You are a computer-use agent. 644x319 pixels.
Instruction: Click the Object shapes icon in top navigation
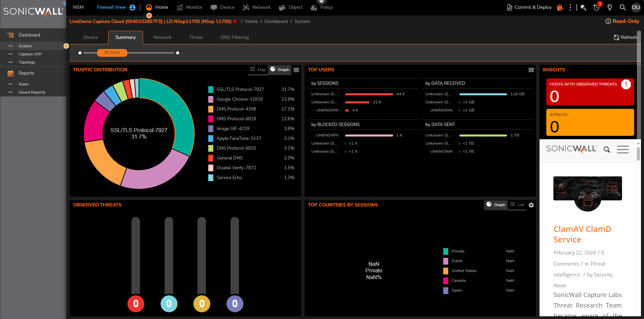coord(282,7)
